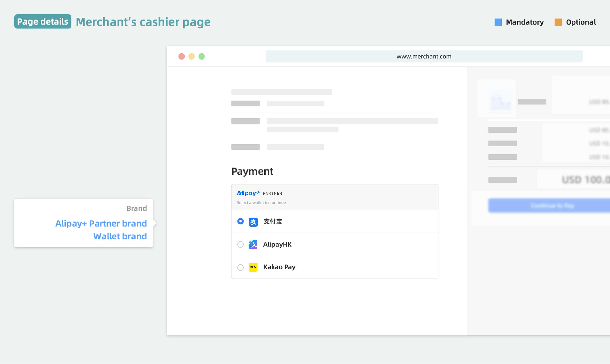Viewport: 610px width, 364px height.
Task: Select the AlipayHK radio button
Action: 240,244
